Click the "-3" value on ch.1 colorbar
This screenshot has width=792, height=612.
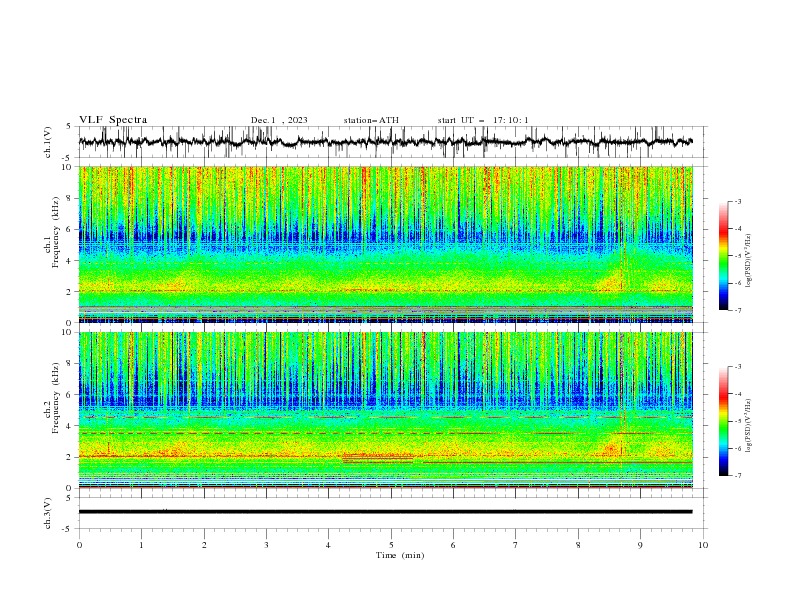tap(737, 201)
